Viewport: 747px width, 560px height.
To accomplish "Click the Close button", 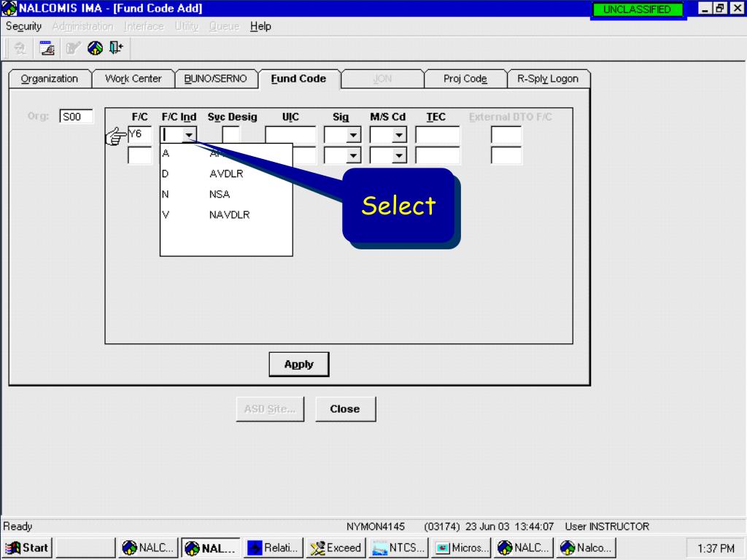I will (345, 409).
